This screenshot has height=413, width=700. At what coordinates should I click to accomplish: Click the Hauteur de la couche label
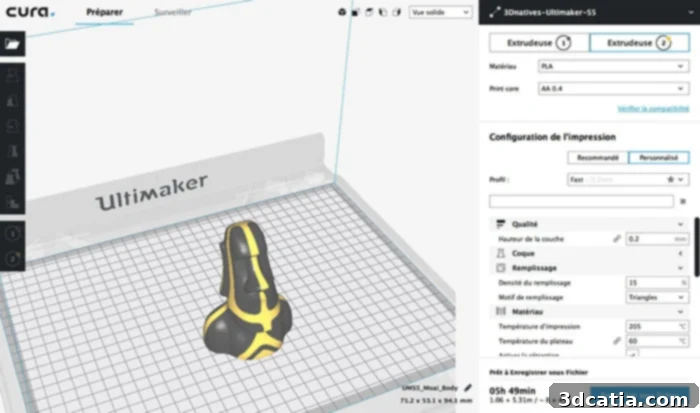pyautogui.click(x=531, y=239)
